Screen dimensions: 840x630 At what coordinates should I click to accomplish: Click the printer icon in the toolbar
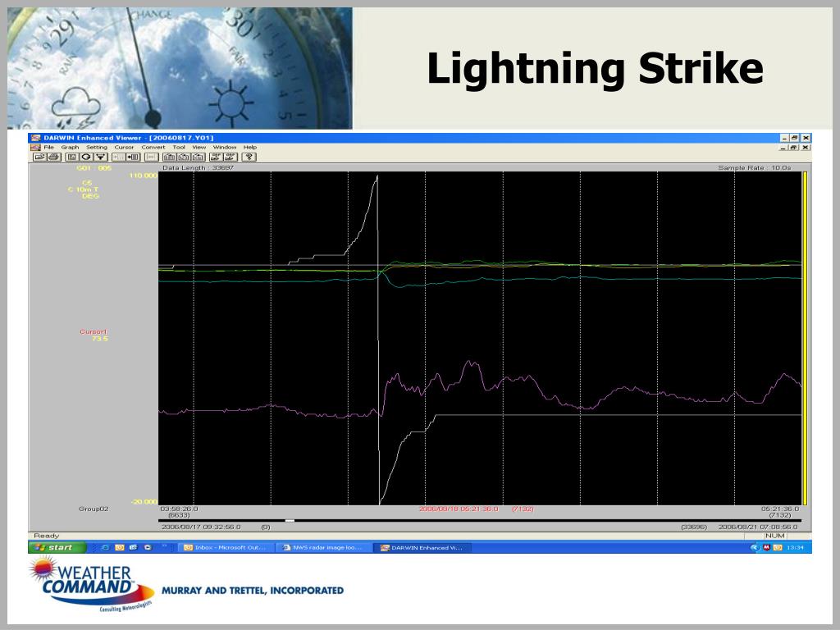click(x=54, y=157)
